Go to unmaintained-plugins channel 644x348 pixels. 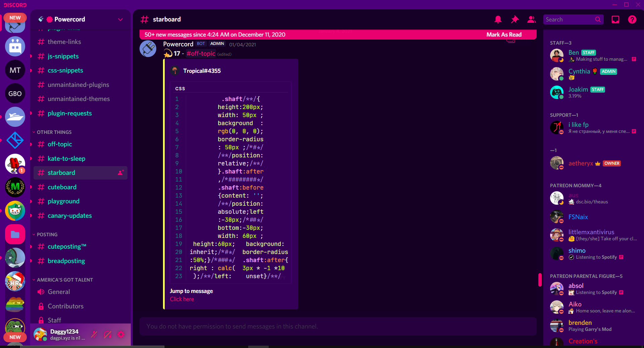(x=80, y=85)
